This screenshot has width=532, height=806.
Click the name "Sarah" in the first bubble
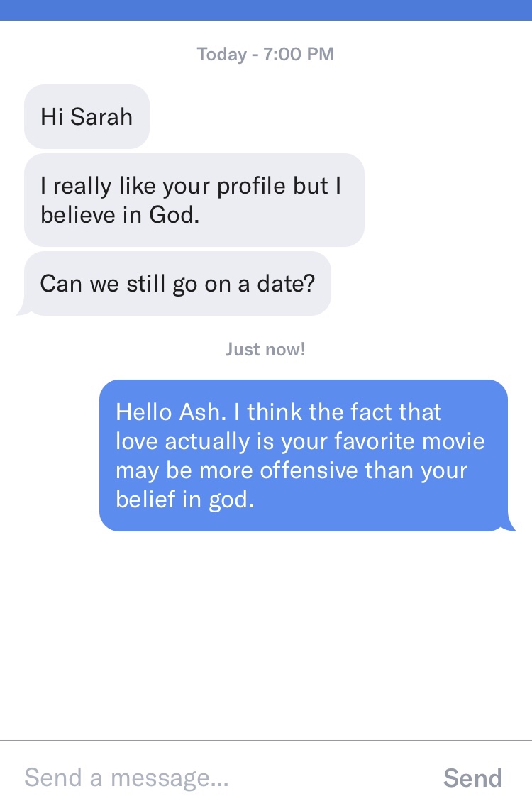[x=101, y=116]
